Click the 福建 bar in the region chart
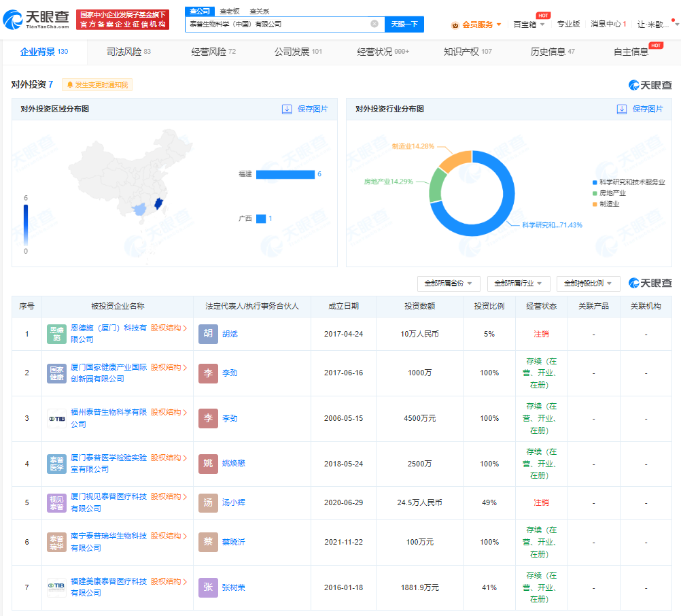Viewport: 681px width, 616px height. pyautogui.click(x=285, y=174)
